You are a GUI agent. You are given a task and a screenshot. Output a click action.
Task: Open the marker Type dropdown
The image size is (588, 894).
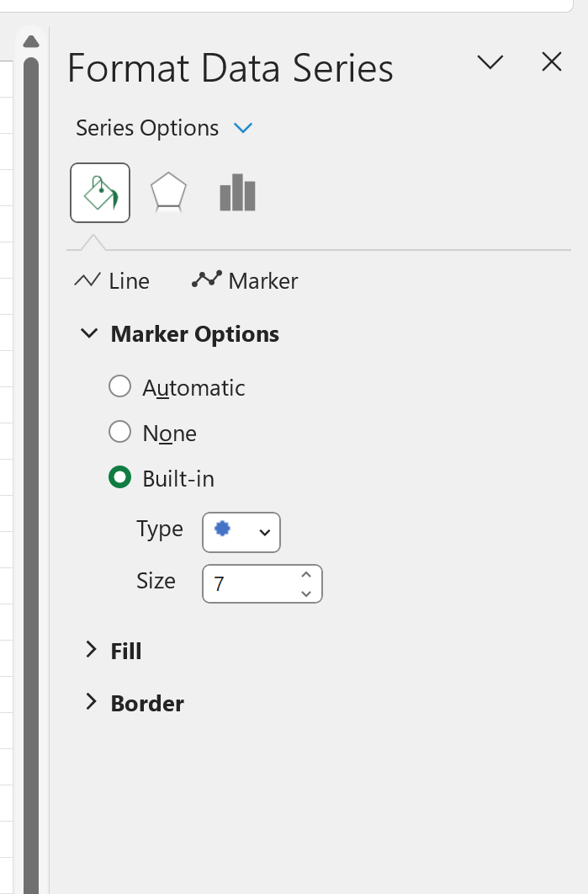[x=264, y=532]
